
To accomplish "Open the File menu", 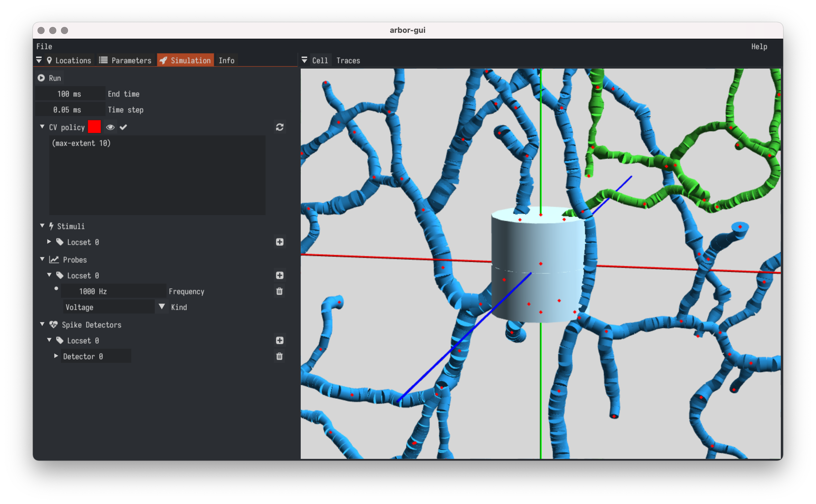I will (x=44, y=46).
